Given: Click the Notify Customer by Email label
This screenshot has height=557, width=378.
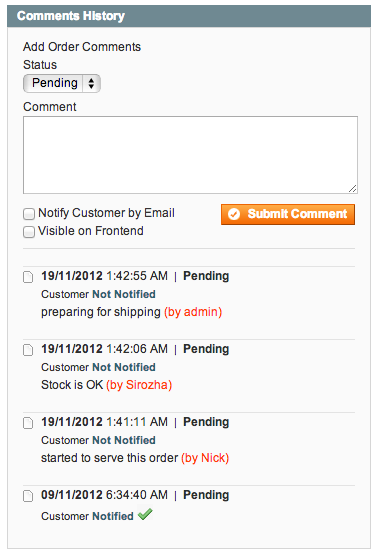Looking at the screenshot, I should (106, 213).
